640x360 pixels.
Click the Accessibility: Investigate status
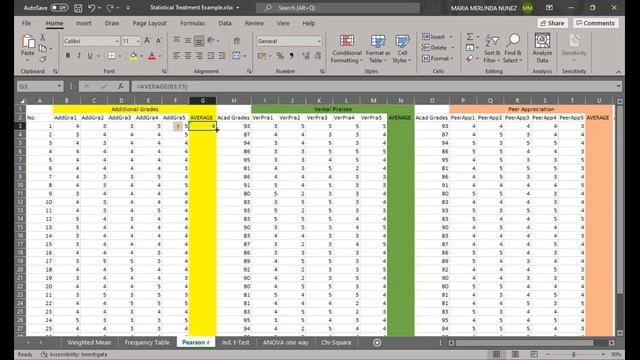coord(74,354)
